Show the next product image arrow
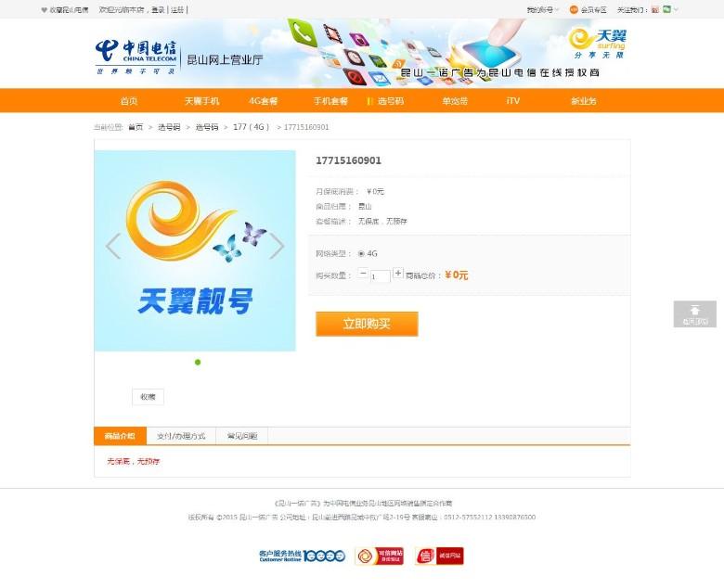Viewport: 724px width, 588px height. tap(277, 246)
